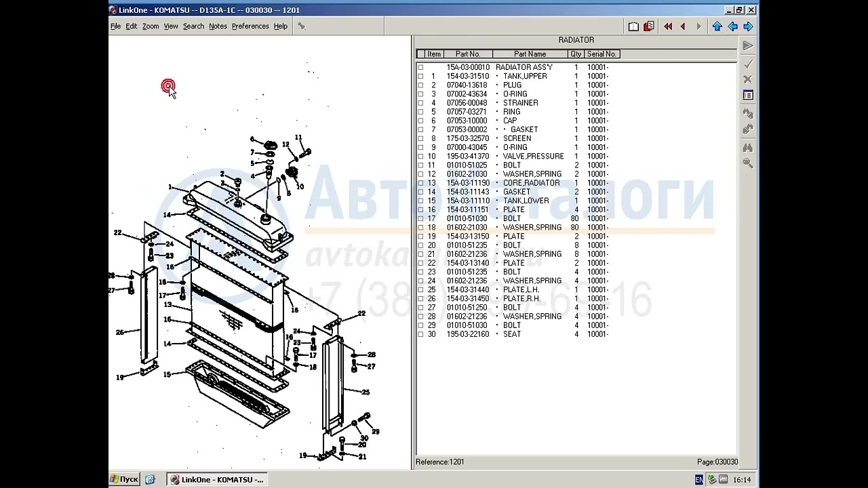The width and height of the screenshot is (868, 488).
Task: Click the blue forward arrow
Action: (748, 26)
